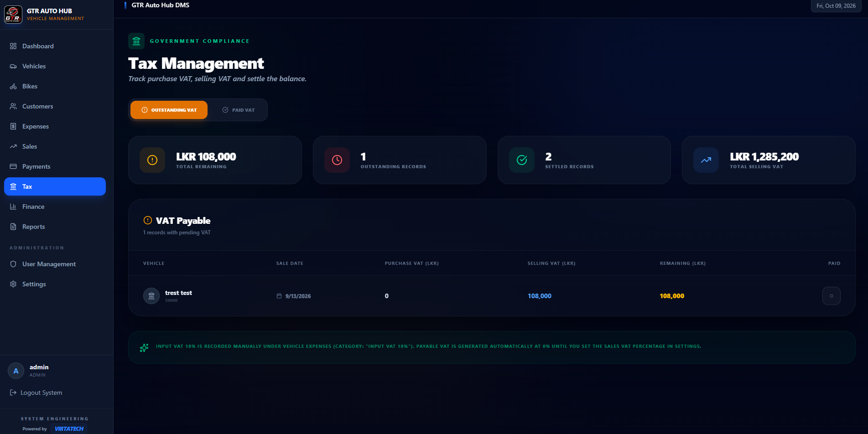The height and width of the screenshot is (434, 868).
Task: Click the Customers people icon
Action: (13, 106)
